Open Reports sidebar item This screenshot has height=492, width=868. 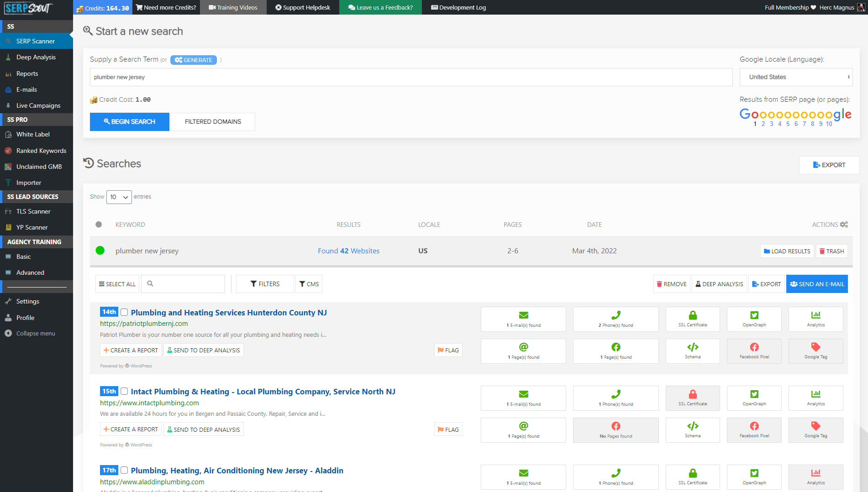37,73
